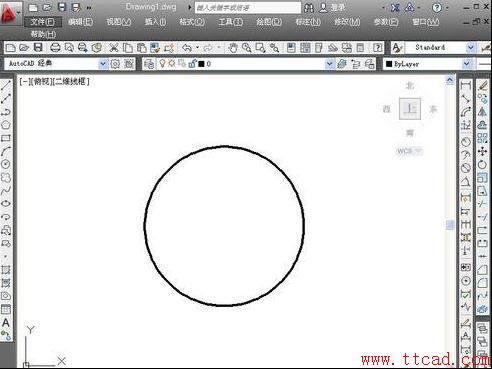Open the 绘图(D) menu
492x369 pixels.
point(269,22)
